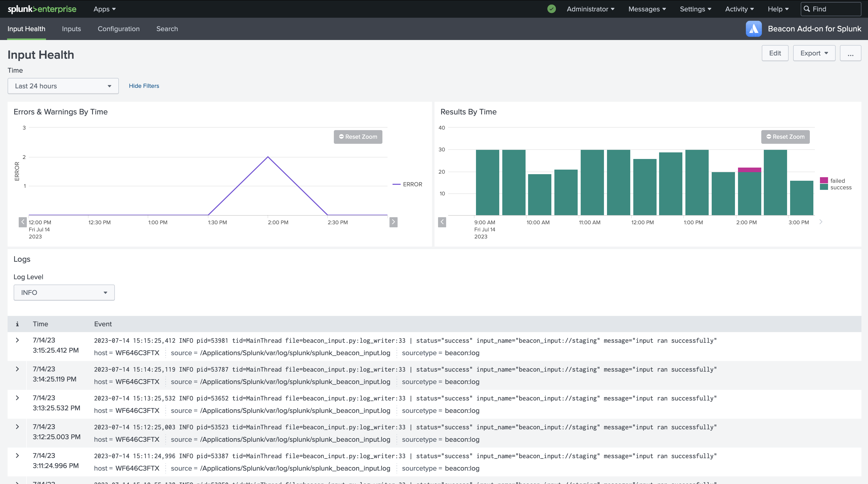The height and width of the screenshot is (484, 868).
Task: Expand the 3:15:25.412 PM event row
Action: [x=17, y=340]
